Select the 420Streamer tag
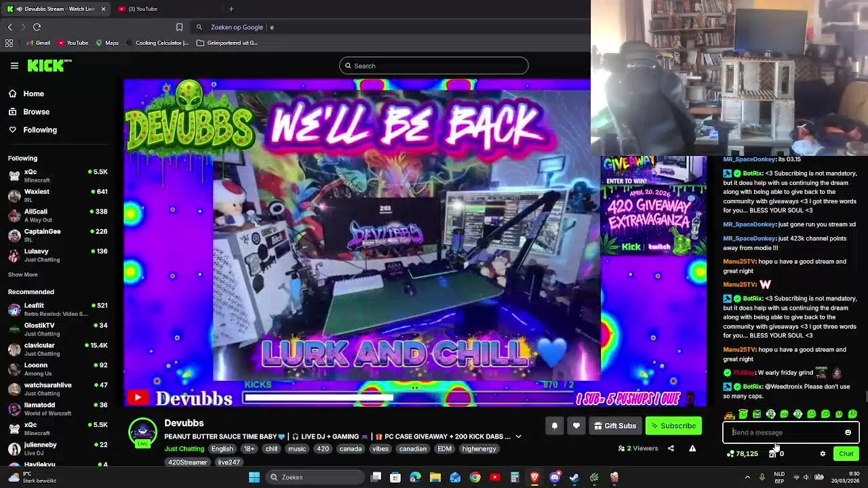The image size is (868, 488). pos(188,462)
